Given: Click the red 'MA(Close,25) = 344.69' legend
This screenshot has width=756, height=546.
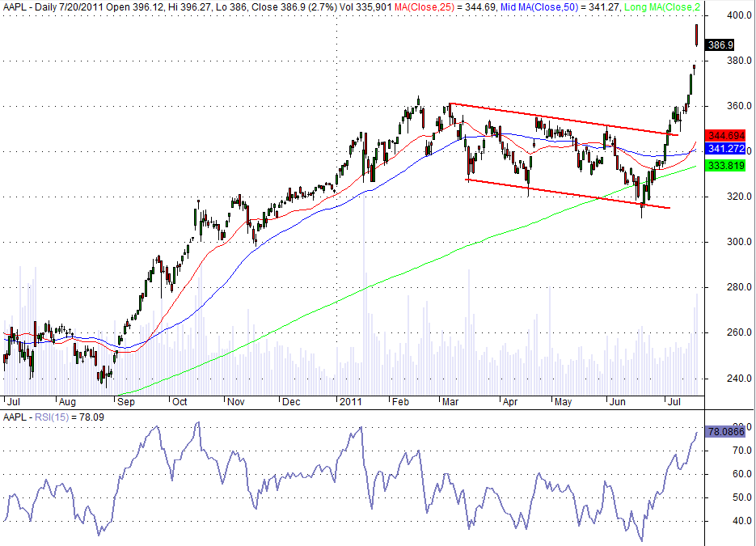Looking at the screenshot, I should [446, 6].
